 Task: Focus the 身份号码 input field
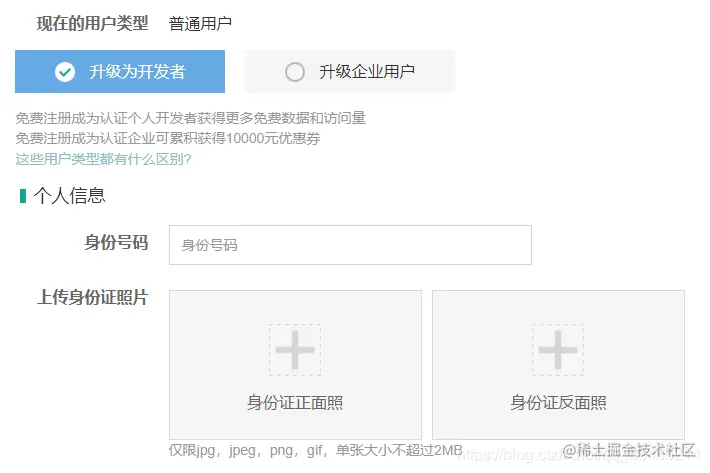[x=350, y=245]
